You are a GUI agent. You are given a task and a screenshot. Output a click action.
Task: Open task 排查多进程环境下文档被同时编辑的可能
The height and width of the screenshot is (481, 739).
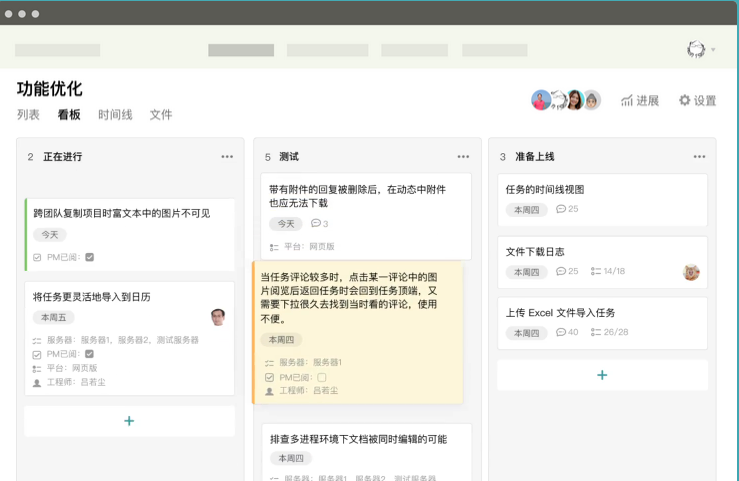coord(358,439)
